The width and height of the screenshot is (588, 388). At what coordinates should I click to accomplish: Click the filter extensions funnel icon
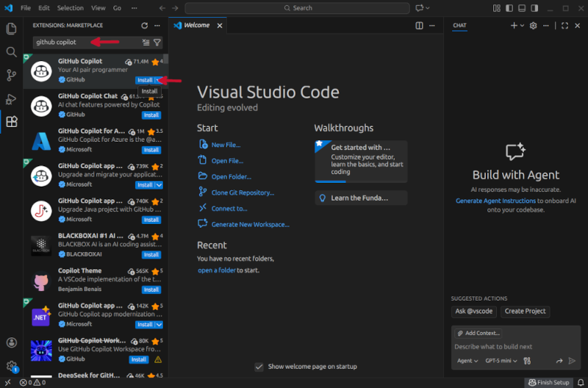[157, 43]
